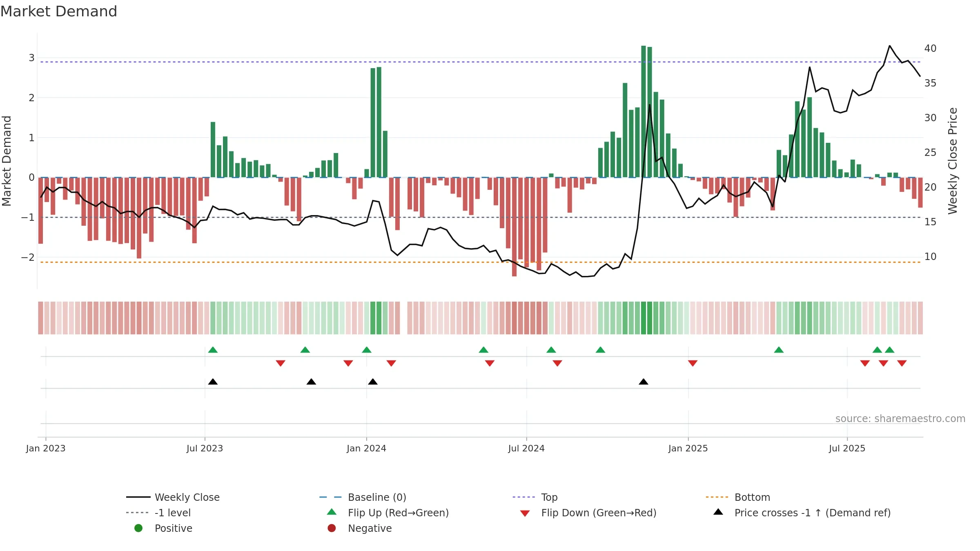This screenshot has width=980, height=551.
Task: Click the black Price crosses triangle legend icon
Action: point(718,512)
